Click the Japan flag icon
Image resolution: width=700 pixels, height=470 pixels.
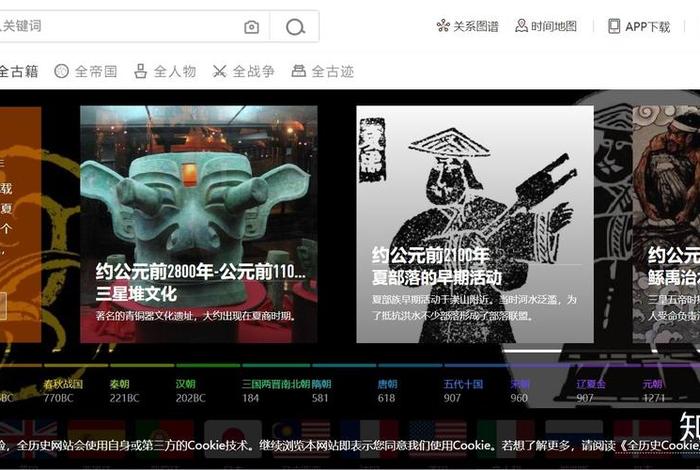(233, 439)
